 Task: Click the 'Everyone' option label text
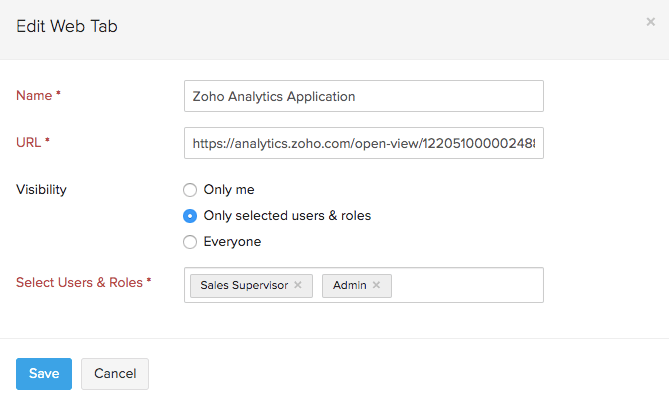point(232,241)
